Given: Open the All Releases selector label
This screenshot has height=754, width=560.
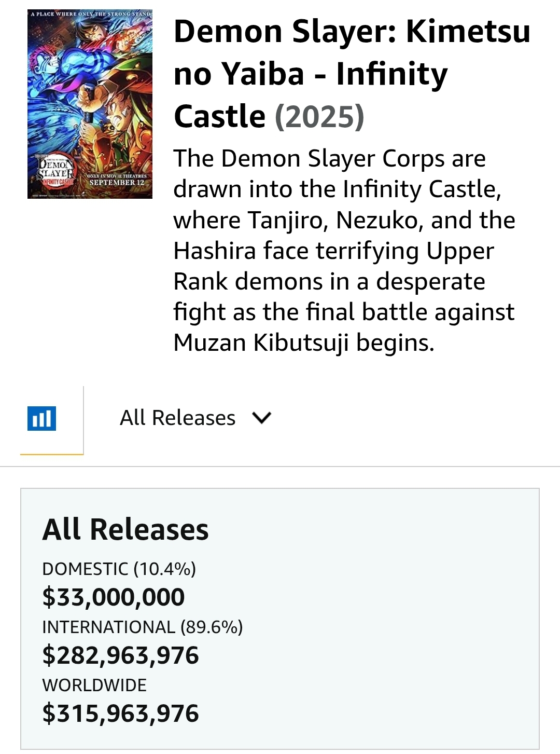Looking at the screenshot, I should 177,418.
